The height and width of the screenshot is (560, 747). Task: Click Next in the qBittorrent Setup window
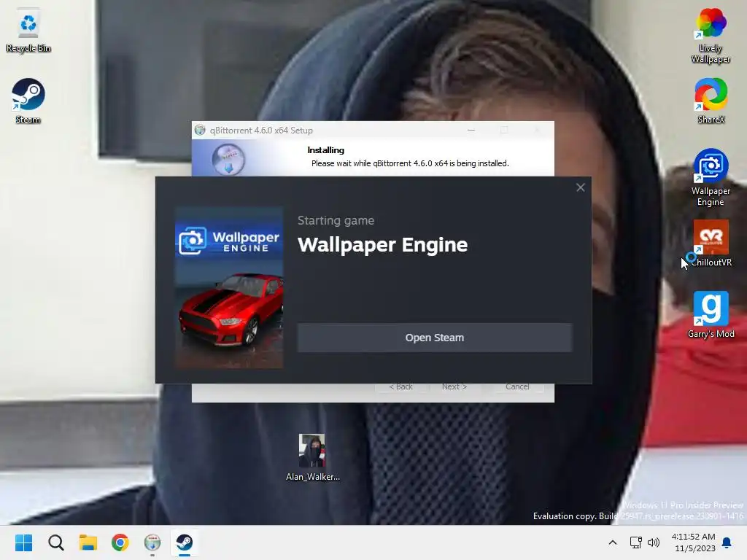pyautogui.click(x=454, y=386)
